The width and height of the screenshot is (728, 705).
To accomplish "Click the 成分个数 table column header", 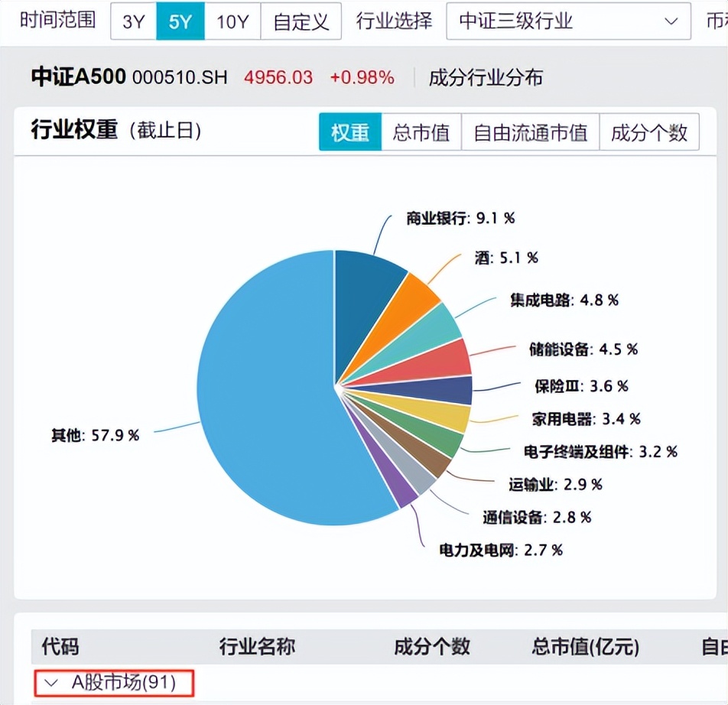I will click(x=432, y=646).
